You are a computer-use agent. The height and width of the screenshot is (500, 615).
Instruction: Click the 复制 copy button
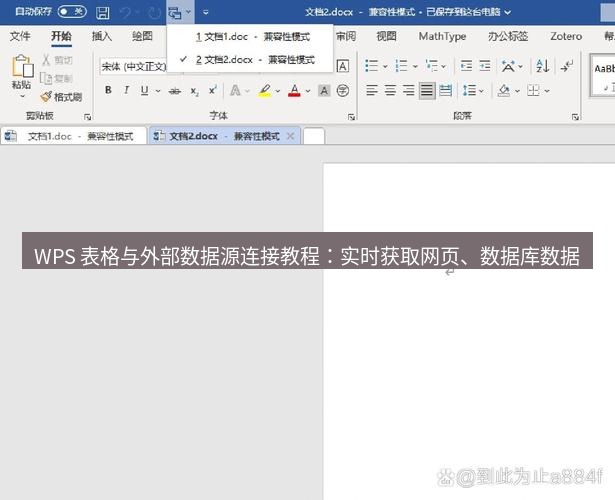coord(57,78)
